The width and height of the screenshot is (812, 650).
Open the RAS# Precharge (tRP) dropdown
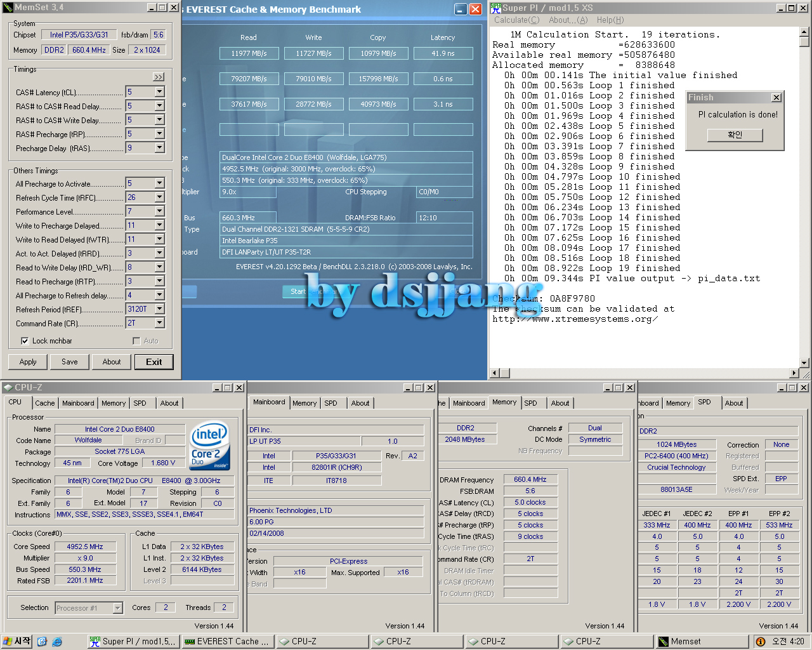point(159,134)
